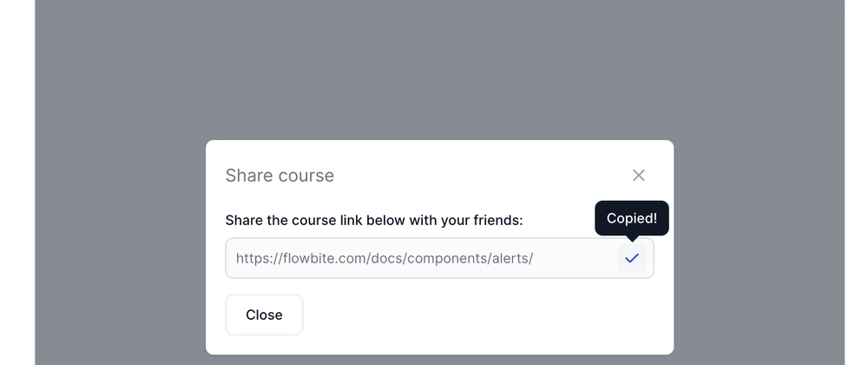Dismiss the modal by clicking the gray backdrop
The width and height of the screenshot is (868, 365).
click(x=439, y=66)
